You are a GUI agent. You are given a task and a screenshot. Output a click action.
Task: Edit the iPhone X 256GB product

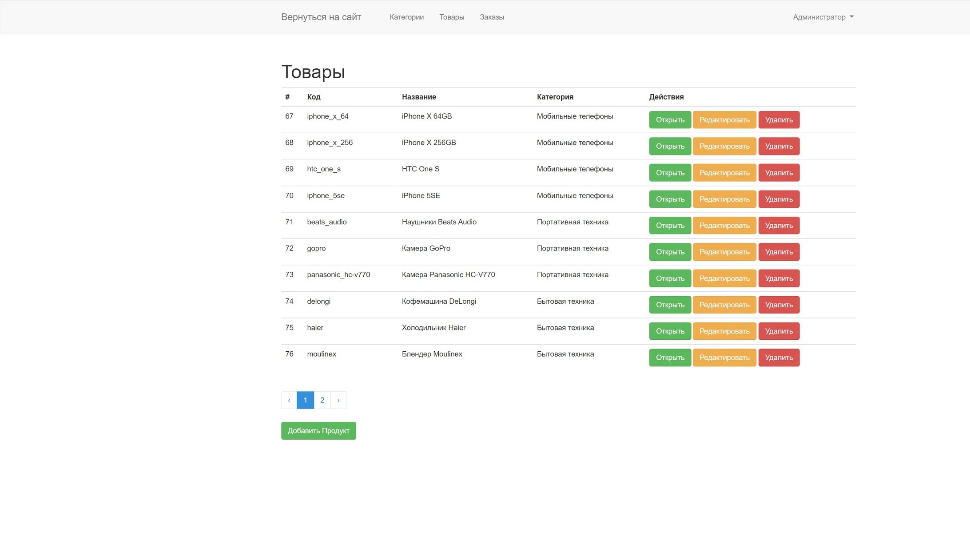(x=724, y=146)
